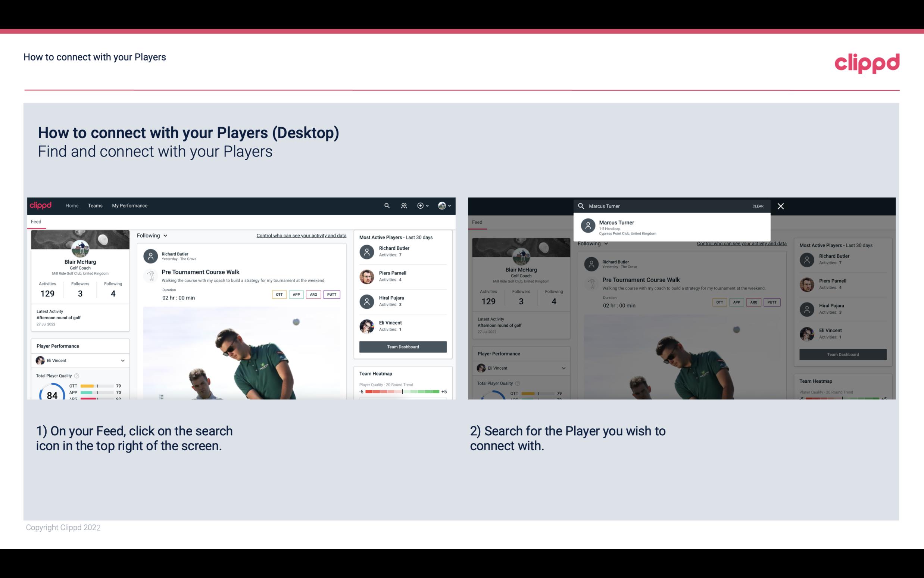This screenshot has height=578, width=924.
Task: Click the Teams navigation icon
Action: tap(95, 205)
